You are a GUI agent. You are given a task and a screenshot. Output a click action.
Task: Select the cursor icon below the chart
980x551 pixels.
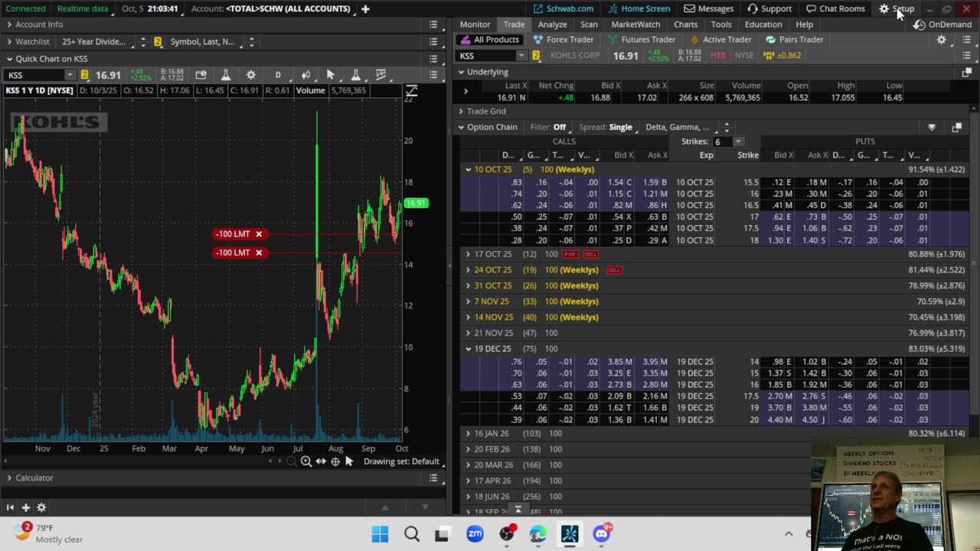349,461
